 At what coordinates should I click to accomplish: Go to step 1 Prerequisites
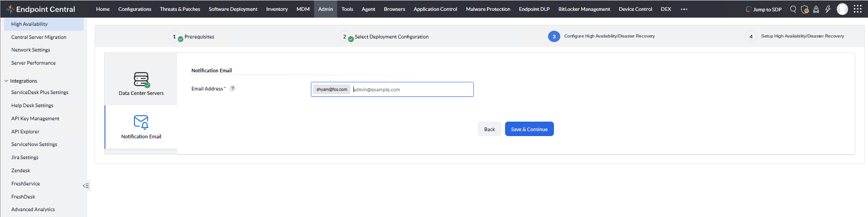click(192, 37)
